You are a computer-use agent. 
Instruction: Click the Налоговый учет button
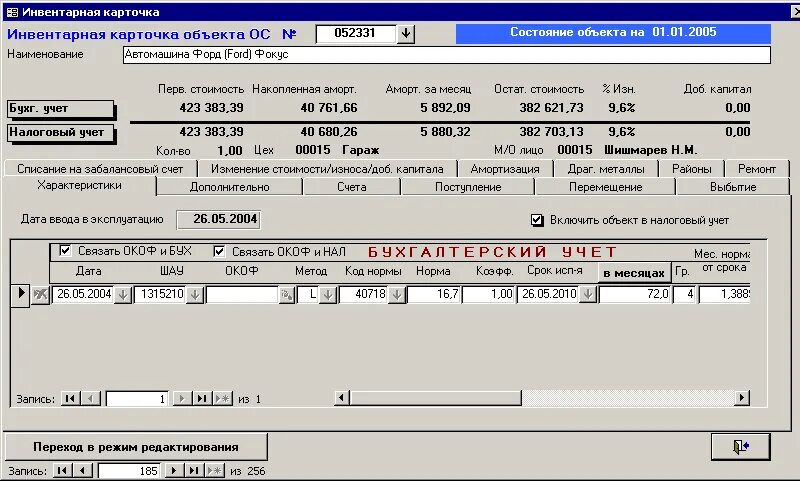(60, 133)
